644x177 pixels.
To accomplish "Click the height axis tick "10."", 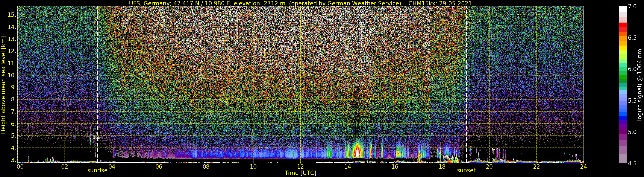I will pyautogui.click(x=12, y=75).
